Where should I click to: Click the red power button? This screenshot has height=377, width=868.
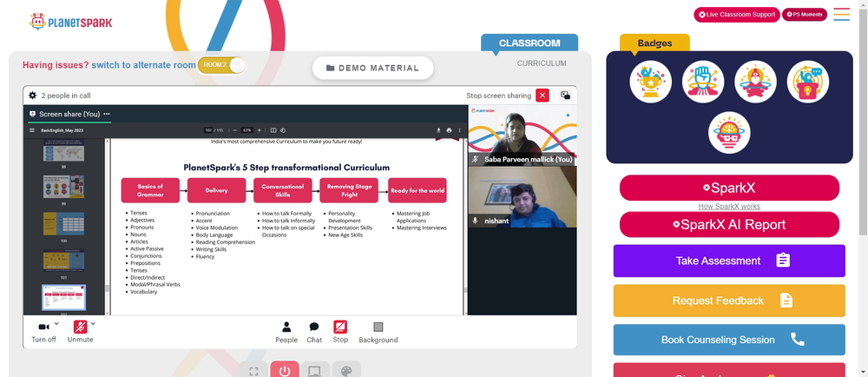coord(285,370)
